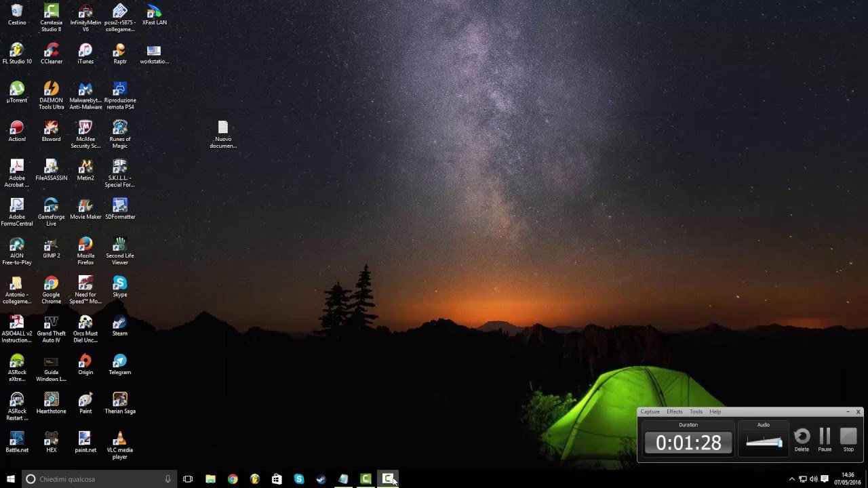Select the McAfee Security Scan icon
The height and width of the screenshot is (488, 868).
(85, 135)
